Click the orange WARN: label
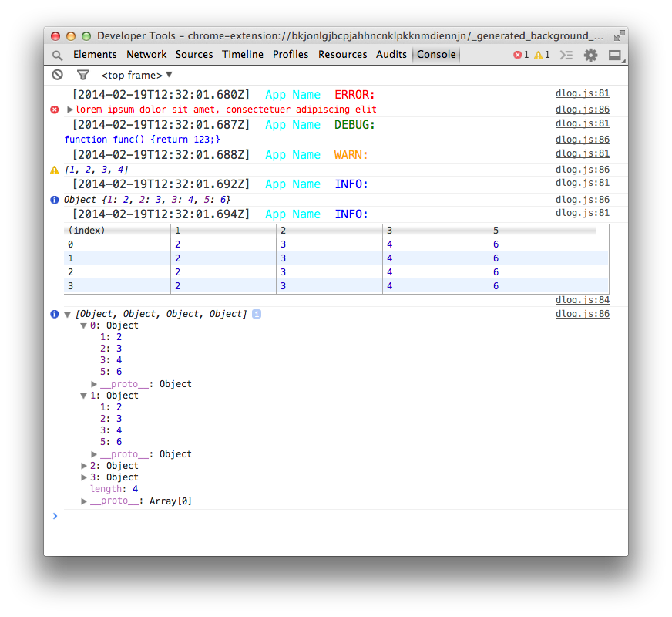The height and width of the screenshot is (617, 672). (x=351, y=155)
